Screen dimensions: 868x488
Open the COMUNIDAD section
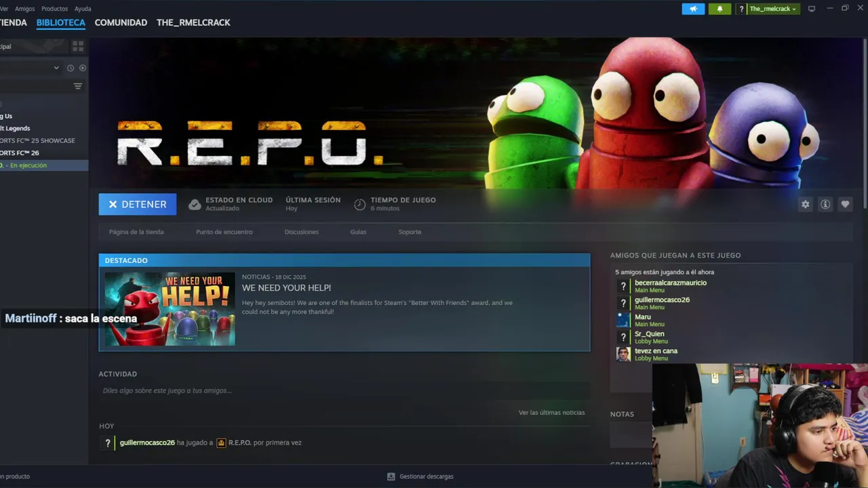point(121,22)
